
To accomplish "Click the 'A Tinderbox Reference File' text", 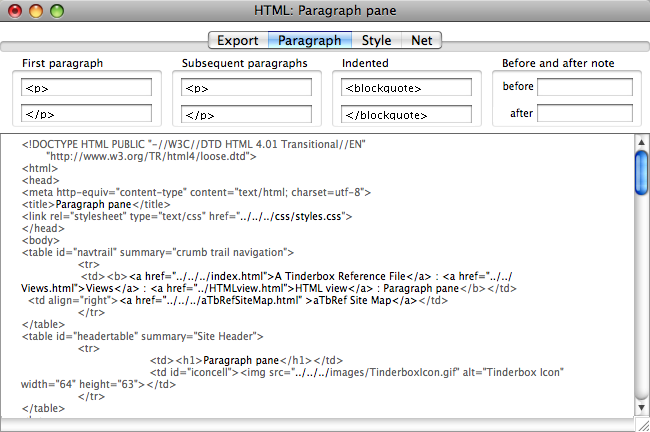I will coord(340,277).
